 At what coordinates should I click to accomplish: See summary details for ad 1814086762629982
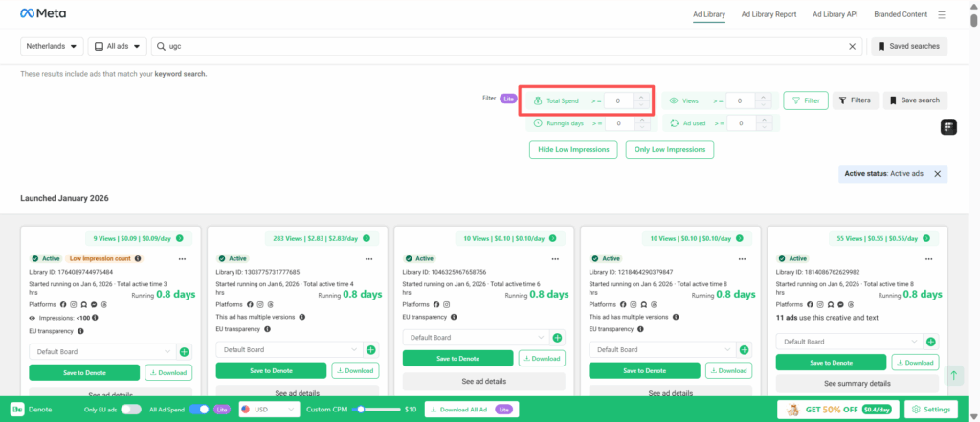coord(857,383)
